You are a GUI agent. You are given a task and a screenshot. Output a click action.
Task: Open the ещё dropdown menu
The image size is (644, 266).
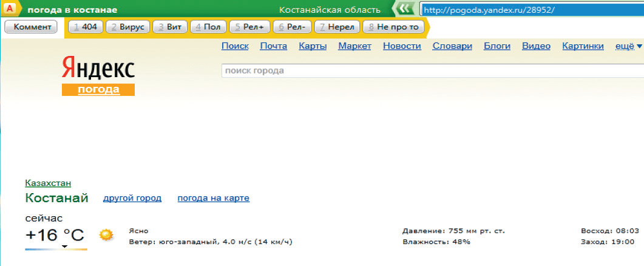point(628,46)
